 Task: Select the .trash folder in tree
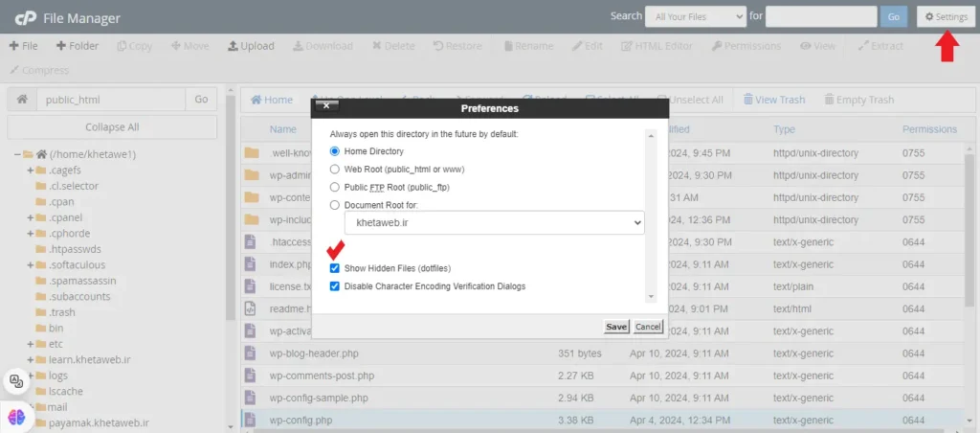tap(62, 312)
